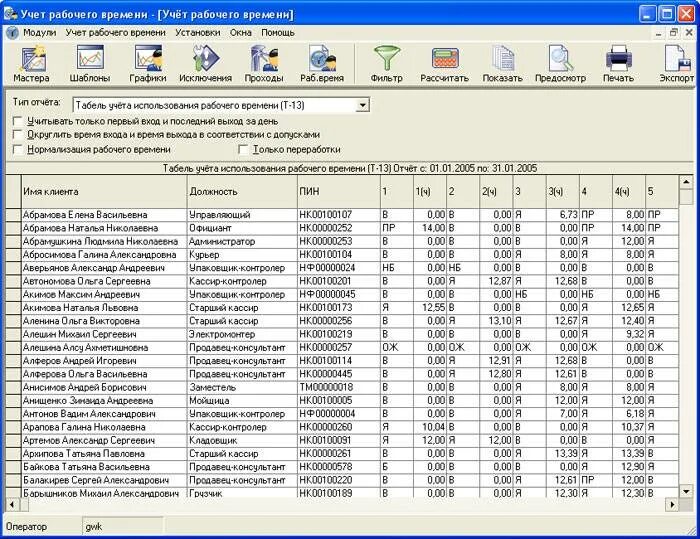Click the 4(ч) column header

click(629, 192)
